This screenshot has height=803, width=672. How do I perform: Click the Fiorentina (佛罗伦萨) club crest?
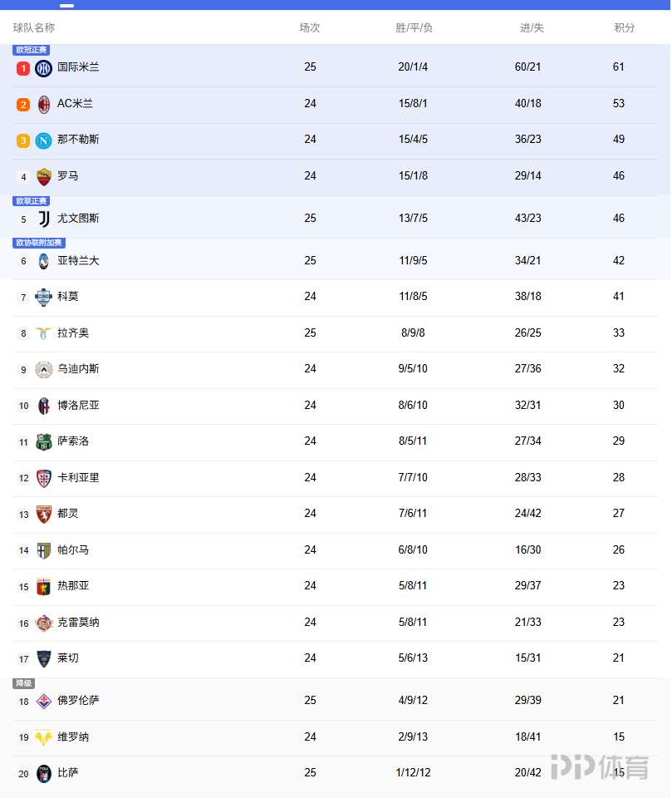(x=44, y=701)
